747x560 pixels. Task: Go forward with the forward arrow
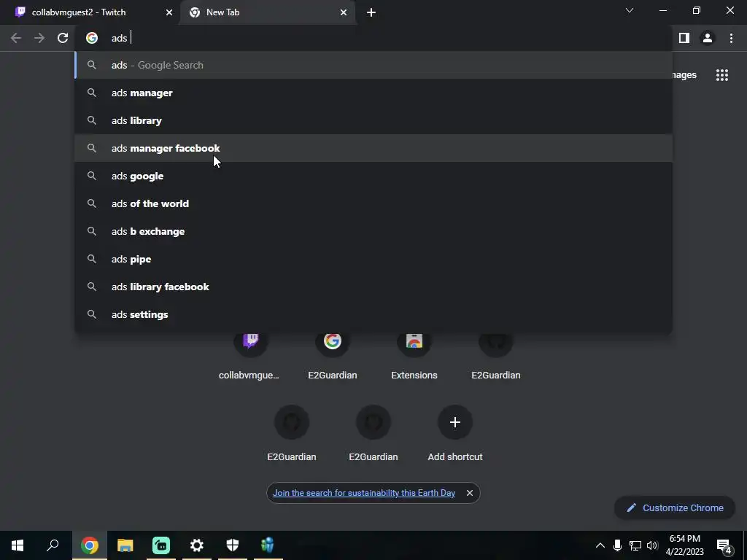coord(39,38)
